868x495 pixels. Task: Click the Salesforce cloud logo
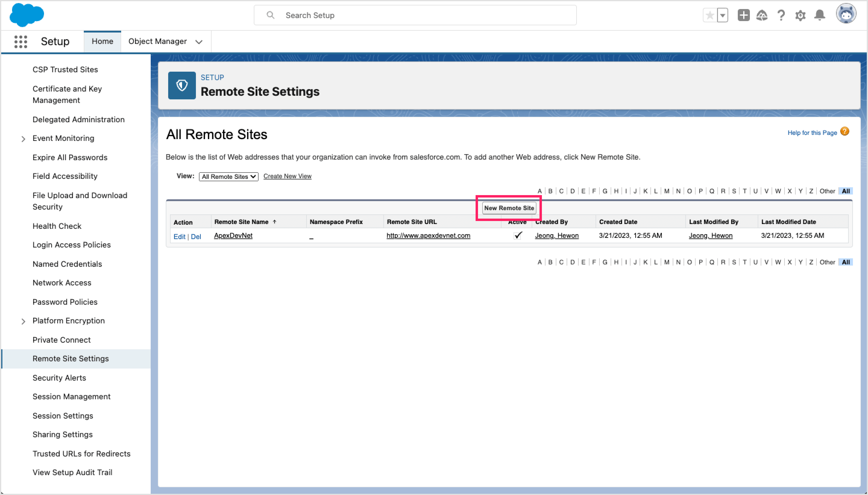(x=27, y=15)
